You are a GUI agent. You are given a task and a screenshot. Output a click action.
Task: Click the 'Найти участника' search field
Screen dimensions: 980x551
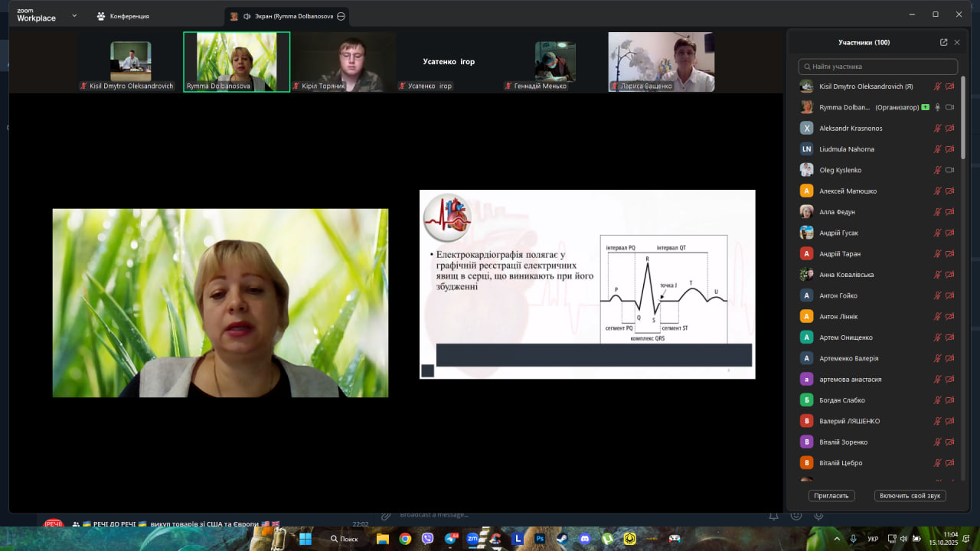click(x=877, y=67)
